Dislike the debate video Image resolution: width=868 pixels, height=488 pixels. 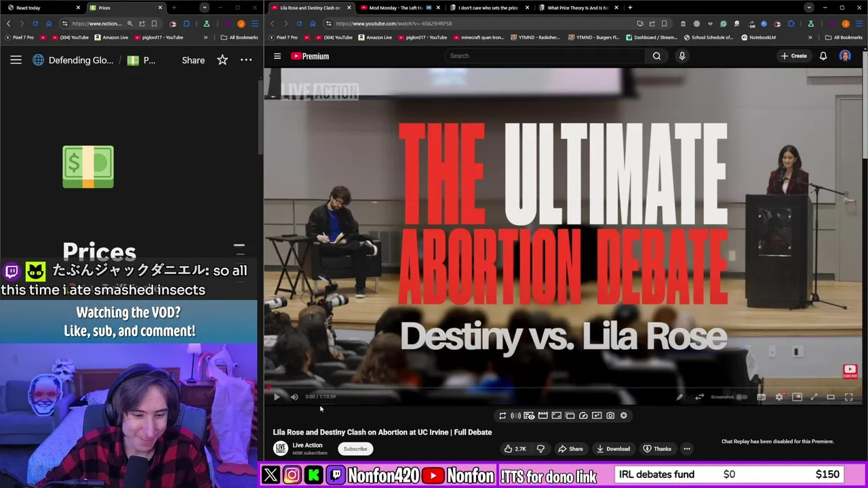point(540,449)
